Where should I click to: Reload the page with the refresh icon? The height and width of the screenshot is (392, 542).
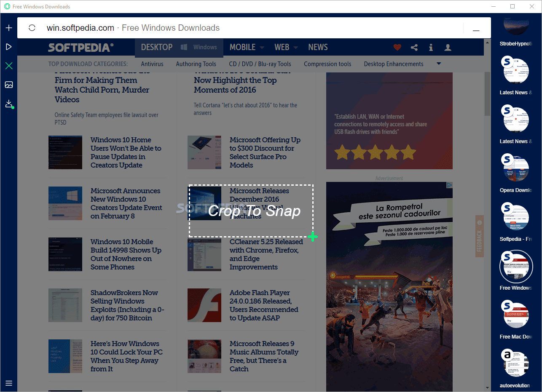32,28
